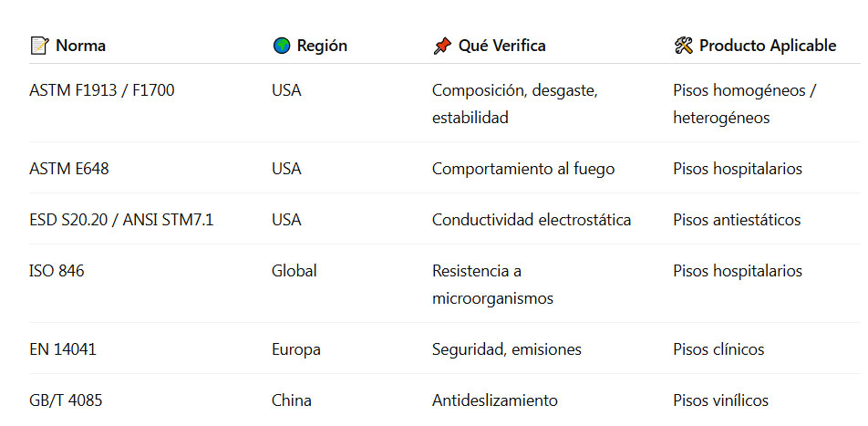Click the ESD S20.20 / ANSI STM7.1 cell
The width and height of the screenshot is (868, 426).
pos(121,220)
